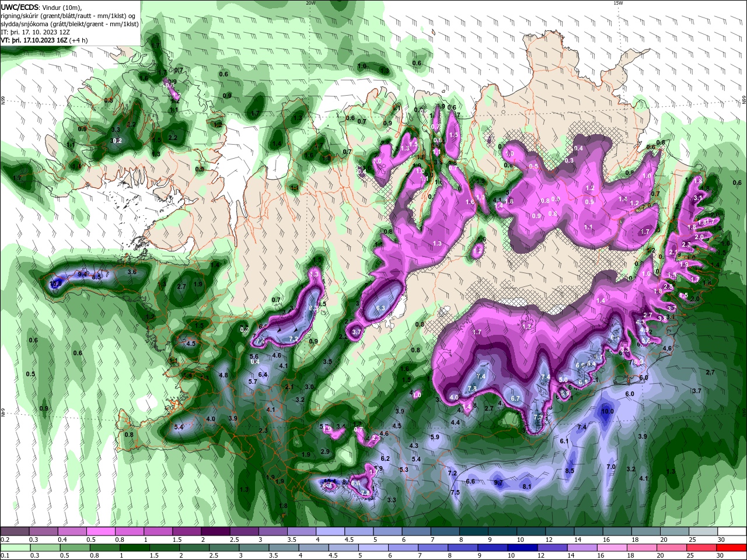Click the 9.7 precipitation value on the map
The image size is (747, 560).
498,482
